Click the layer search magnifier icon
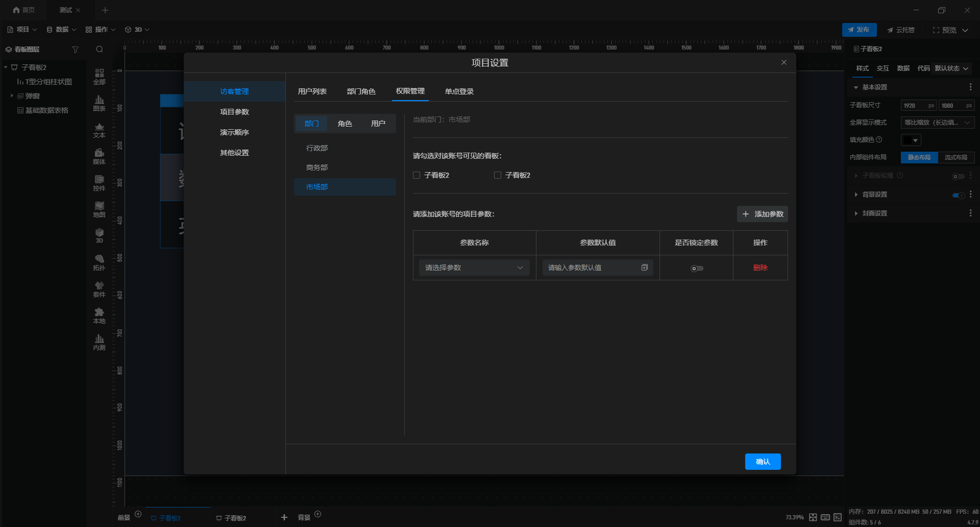 (100, 50)
